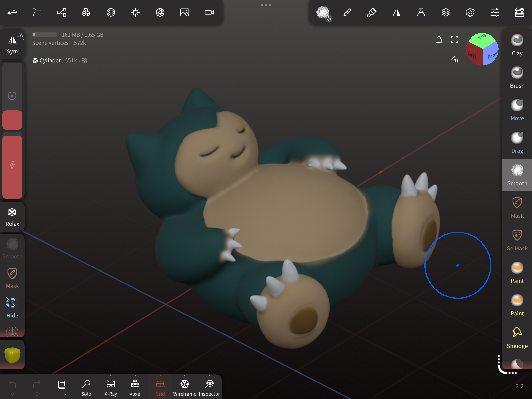The image size is (532, 399).
Task: Open the lighting settings sun icon
Action: [135, 12]
